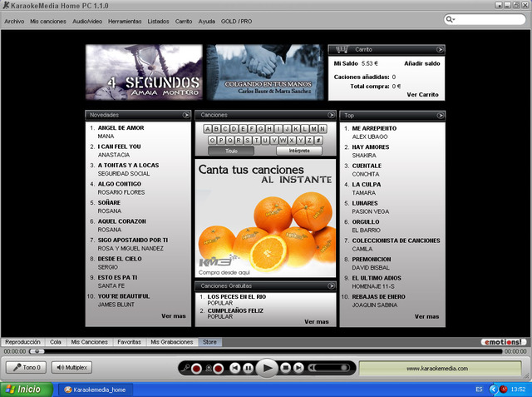This screenshot has width=532, height=397.
Task: Open the Herramientas menu
Action: [x=125, y=21]
